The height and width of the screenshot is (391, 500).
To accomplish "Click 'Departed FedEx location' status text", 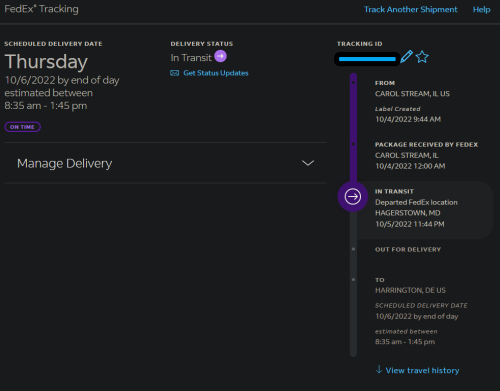I will [x=416, y=202].
